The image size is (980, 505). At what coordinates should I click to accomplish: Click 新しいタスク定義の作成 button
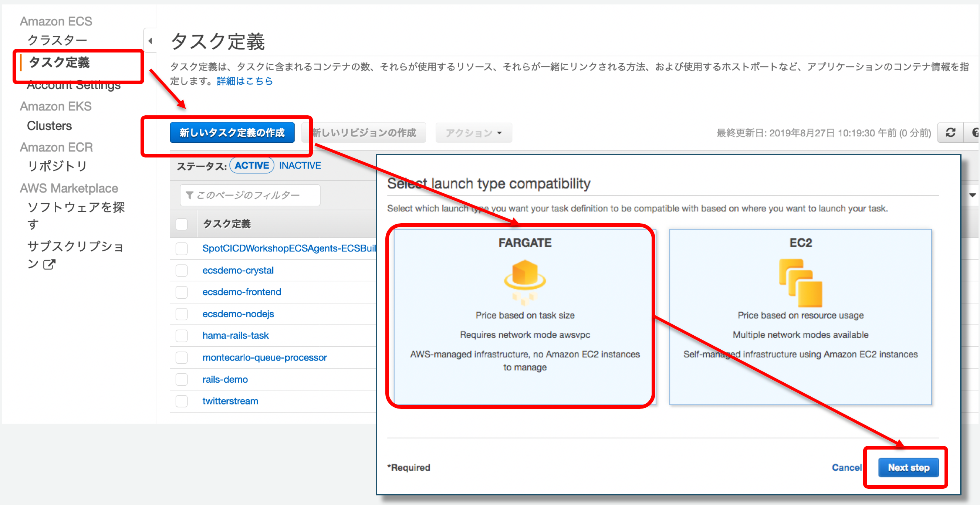coord(232,133)
